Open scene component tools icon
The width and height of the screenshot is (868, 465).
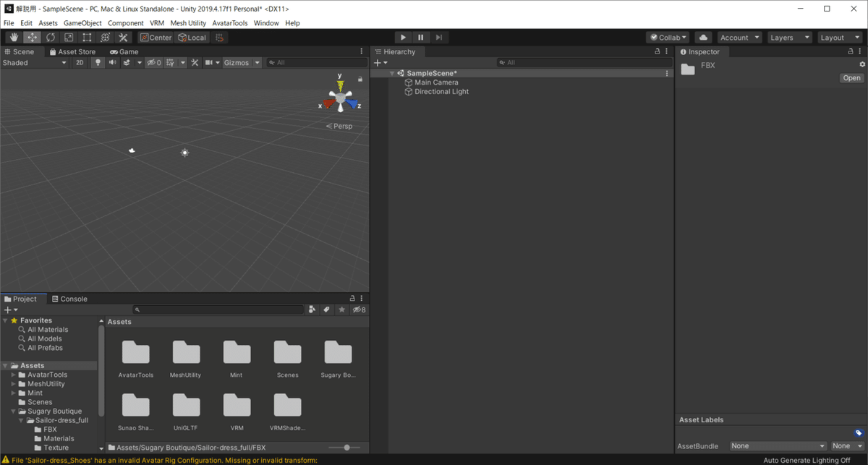click(195, 63)
